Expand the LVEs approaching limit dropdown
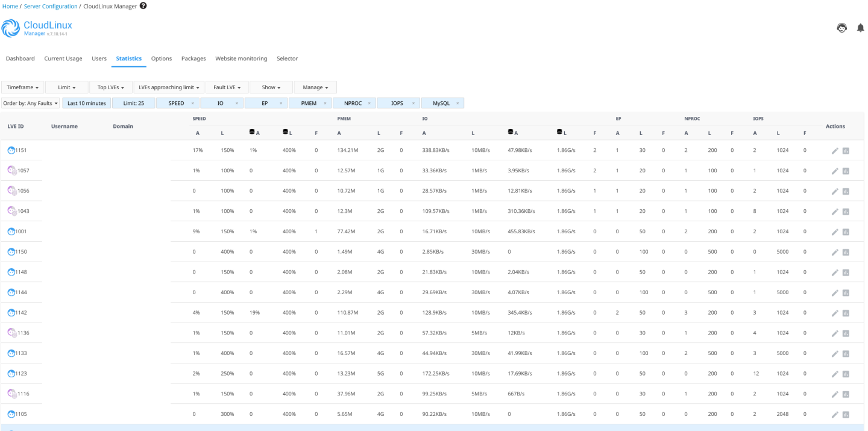 click(x=169, y=87)
